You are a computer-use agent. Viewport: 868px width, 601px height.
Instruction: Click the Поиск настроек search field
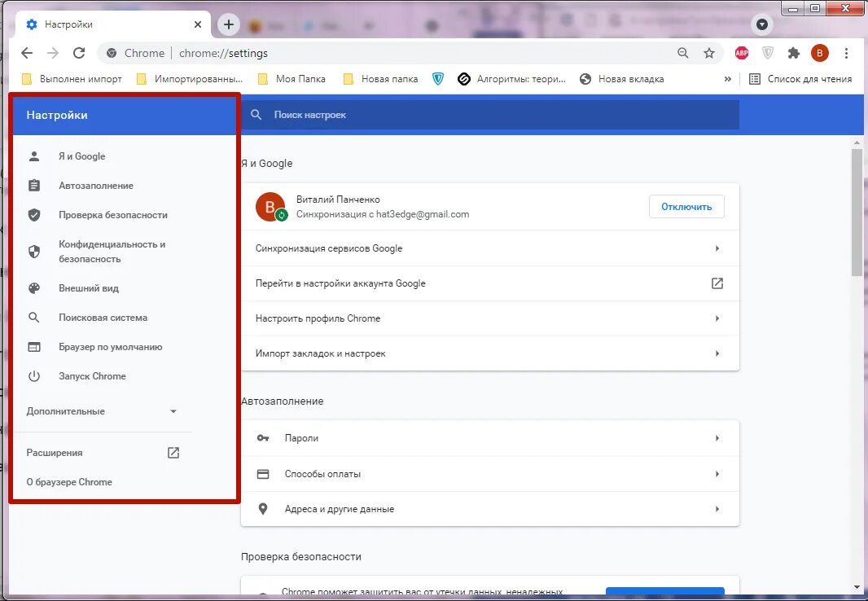tap(490, 115)
